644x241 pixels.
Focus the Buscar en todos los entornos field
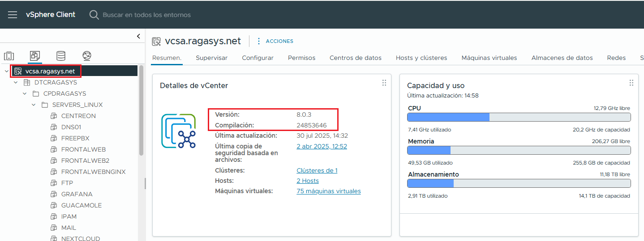[147, 15]
